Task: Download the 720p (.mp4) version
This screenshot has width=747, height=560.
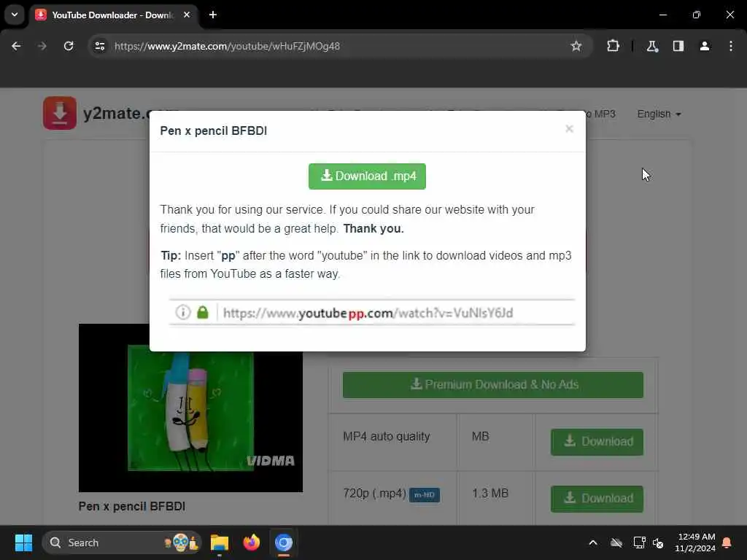Action: click(597, 499)
